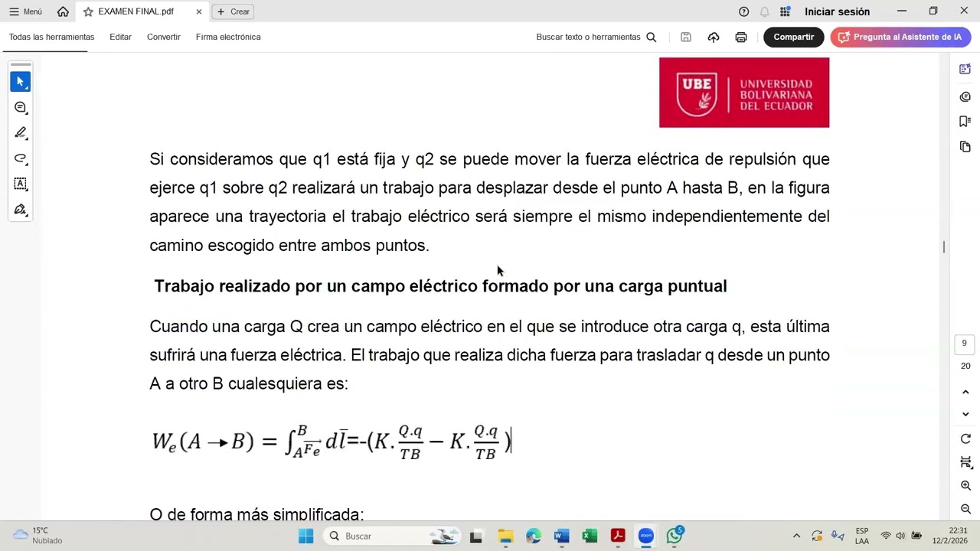
Task: Choose the freehand draw loop tool
Action: (21, 158)
